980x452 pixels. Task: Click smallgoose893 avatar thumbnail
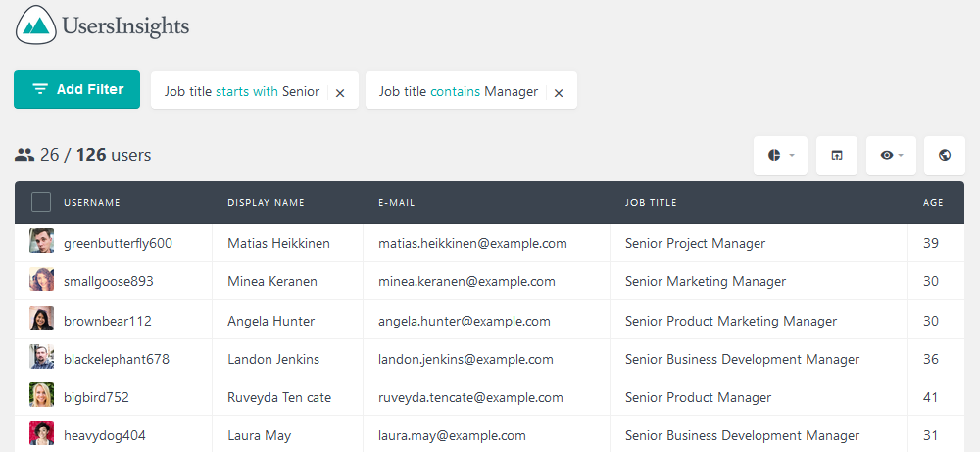[41, 279]
